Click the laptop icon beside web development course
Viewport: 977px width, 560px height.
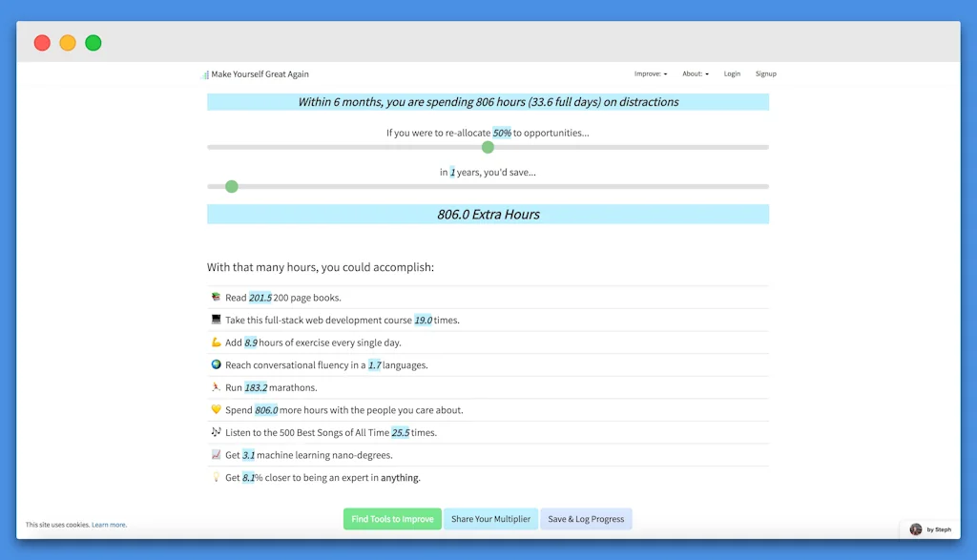[x=216, y=320]
